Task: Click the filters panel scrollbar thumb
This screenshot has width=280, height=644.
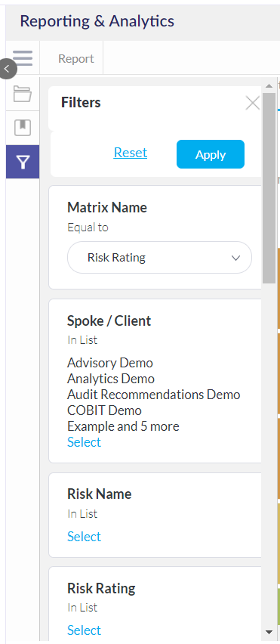Action: 269,187
